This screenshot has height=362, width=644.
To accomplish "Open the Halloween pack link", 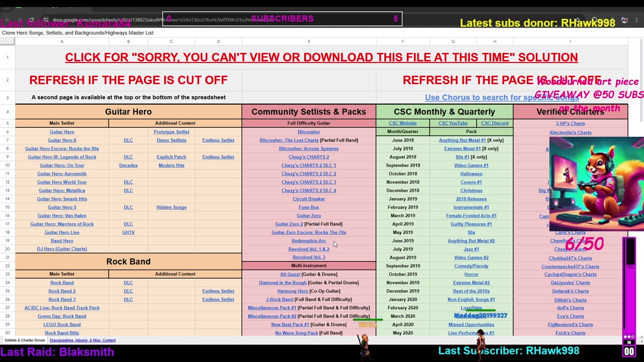I will pos(471,174).
